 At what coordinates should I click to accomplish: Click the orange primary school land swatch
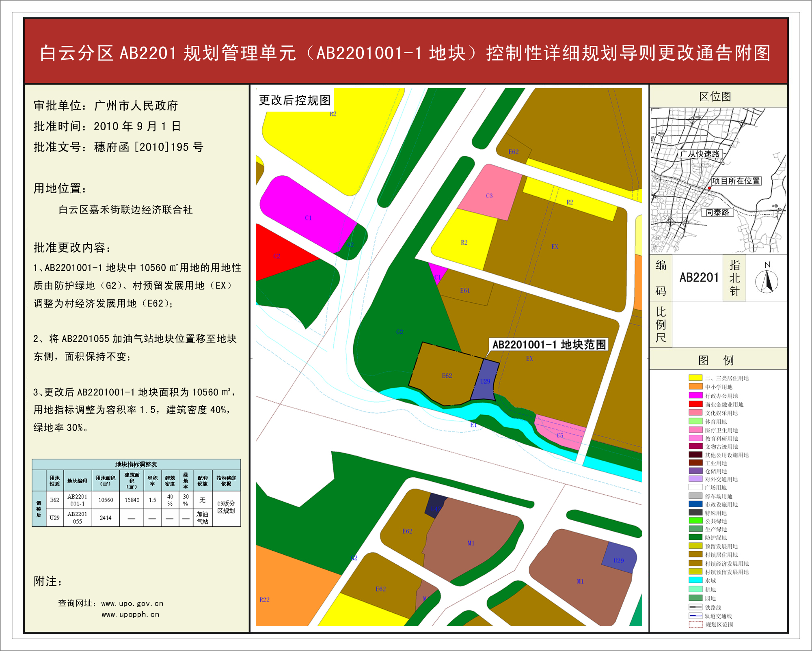pyautogui.click(x=695, y=387)
